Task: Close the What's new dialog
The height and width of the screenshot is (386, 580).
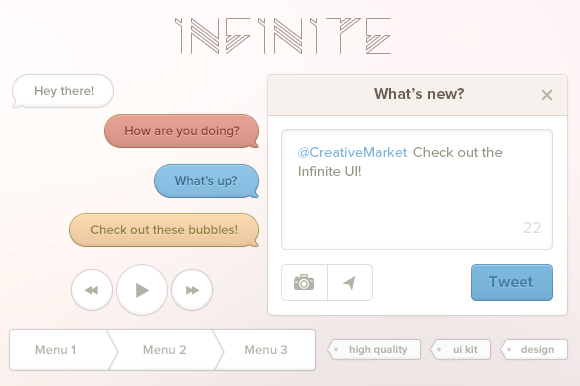Action: (547, 95)
